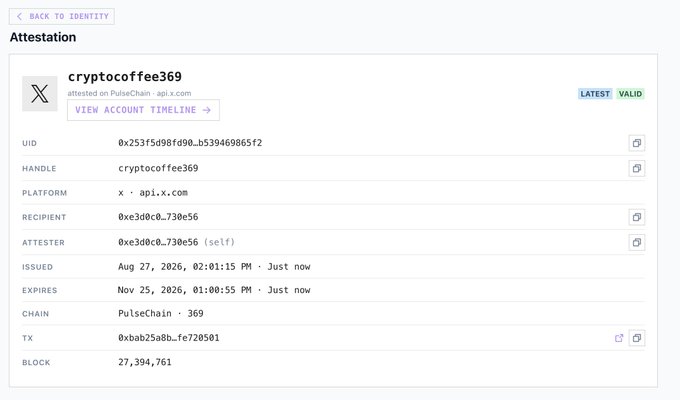Click the (self) label next to attester
This screenshot has width=680, height=400.
pos(219,242)
